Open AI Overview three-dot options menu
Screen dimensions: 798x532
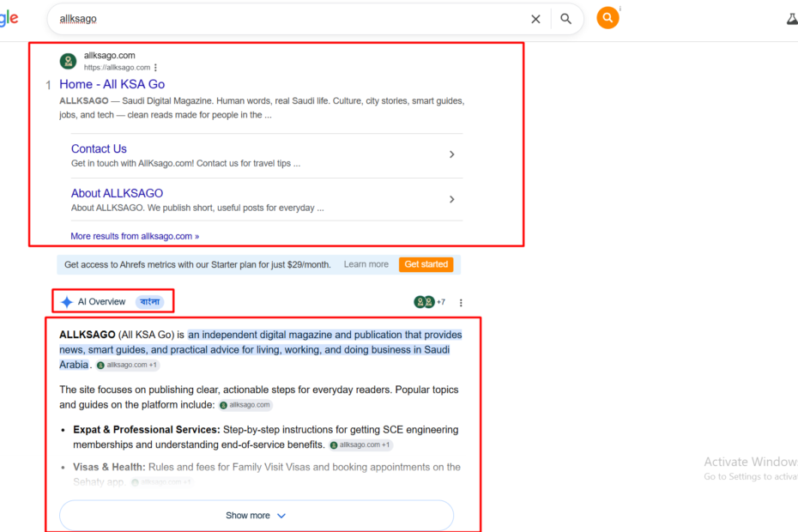tap(461, 303)
